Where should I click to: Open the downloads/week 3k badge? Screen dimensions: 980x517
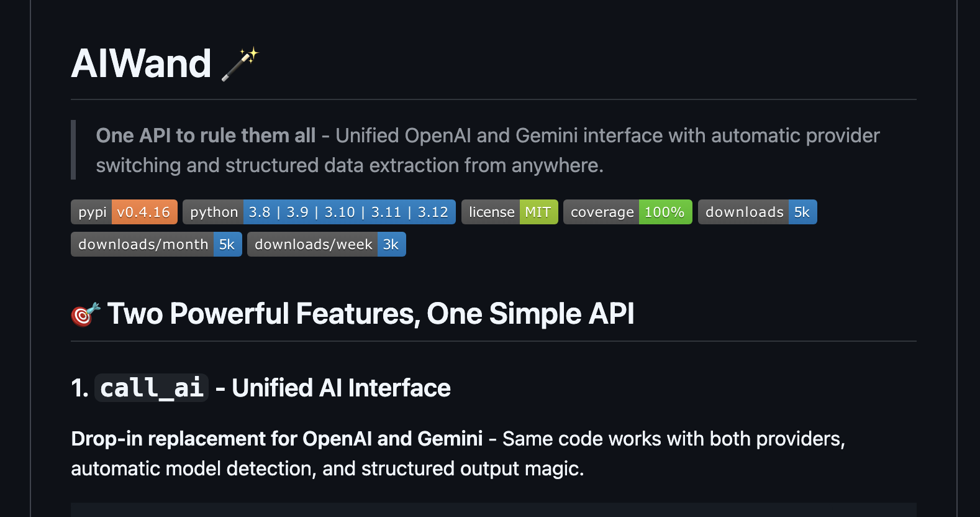pos(326,244)
